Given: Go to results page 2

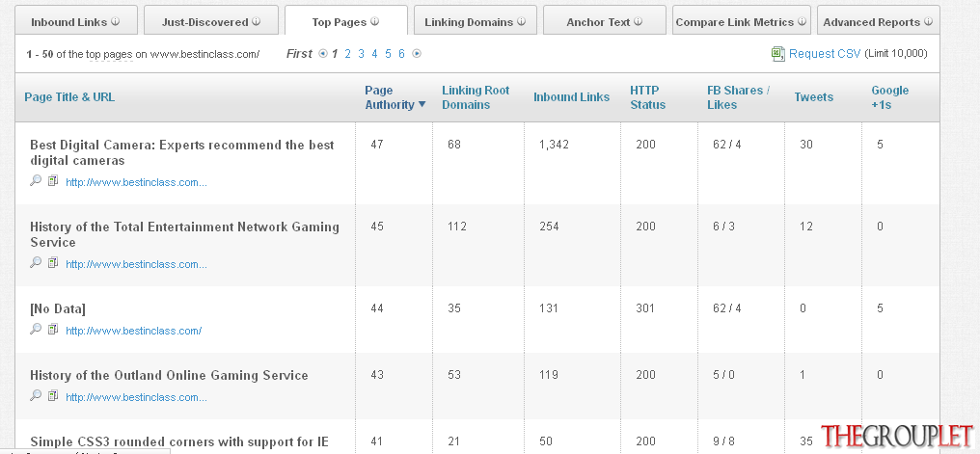Looking at the screenshot, I should tap(347, 54).
